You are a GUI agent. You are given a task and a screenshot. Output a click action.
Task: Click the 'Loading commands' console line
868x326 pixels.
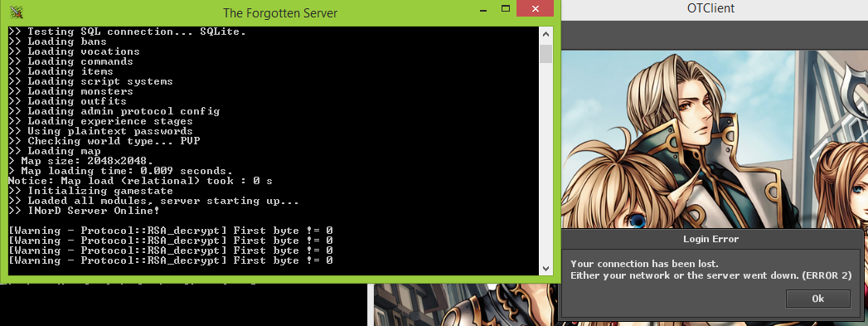pos(70,61)
